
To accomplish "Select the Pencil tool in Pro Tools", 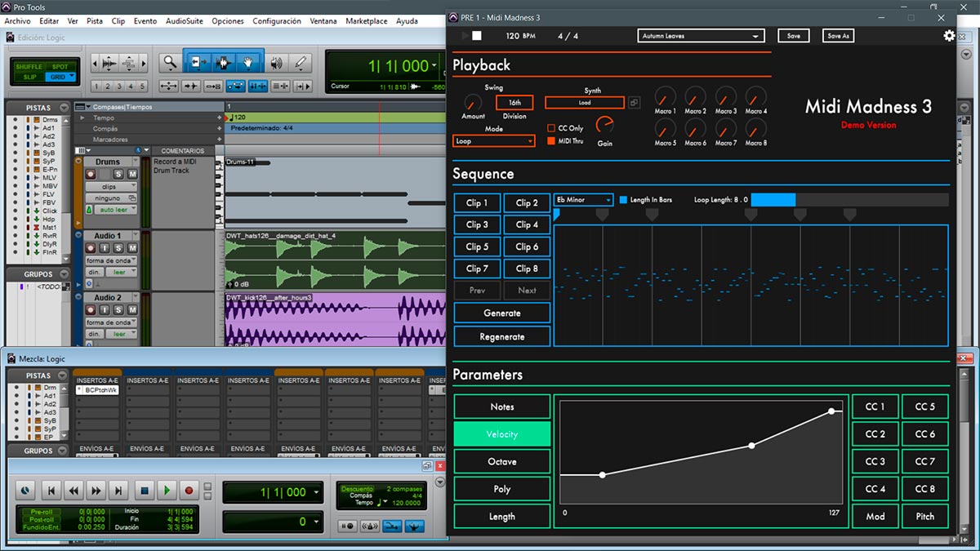I will click(300, 62).
